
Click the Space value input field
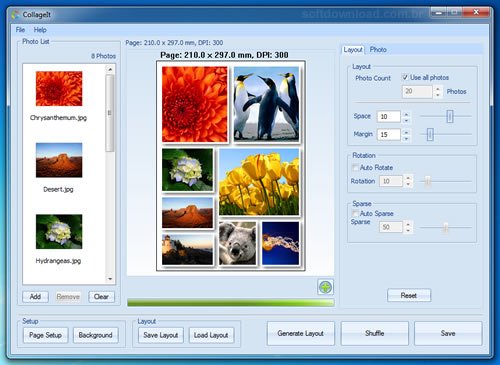[389, 116]
